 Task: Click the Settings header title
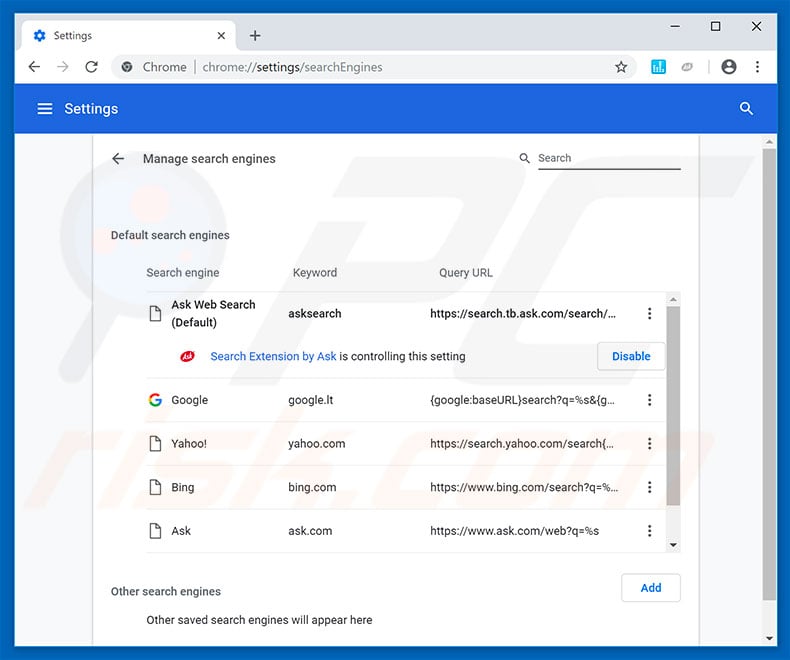coord(91,109)
